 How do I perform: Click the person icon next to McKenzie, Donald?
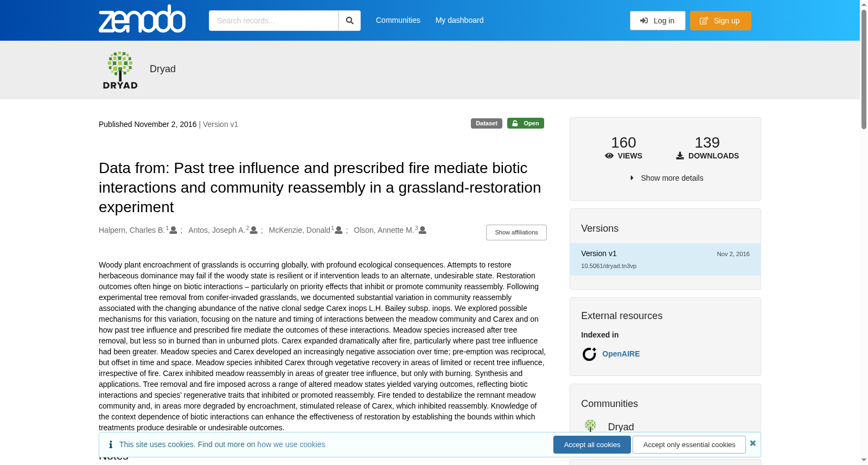[339, 231]
